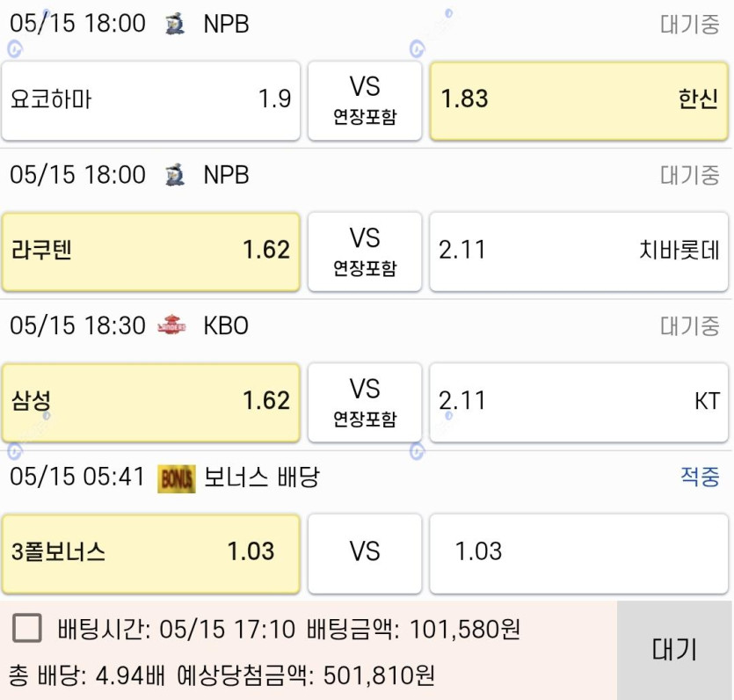Screen dimensions: 734x700
Task: Choose KT at odds 2.11
Action: (x=579, y=402)
